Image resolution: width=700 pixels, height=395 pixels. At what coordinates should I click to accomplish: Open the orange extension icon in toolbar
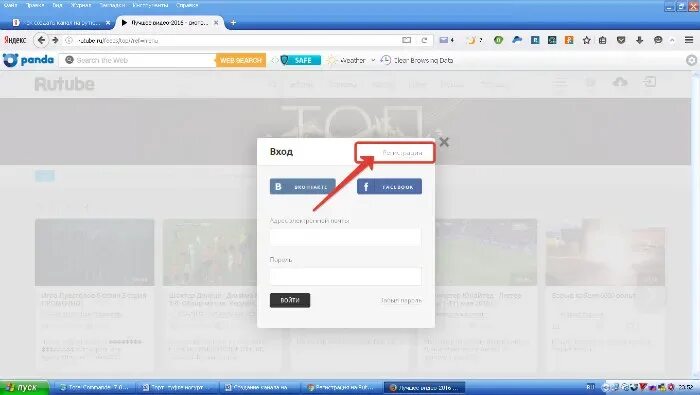pos(569,40)
